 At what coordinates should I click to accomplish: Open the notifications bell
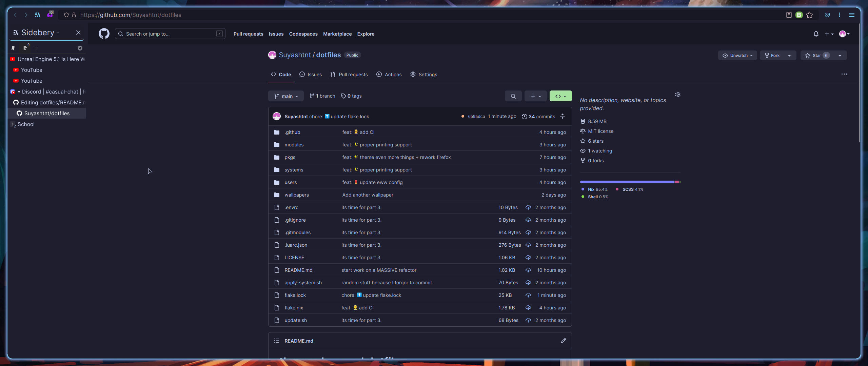pos(816,34)
